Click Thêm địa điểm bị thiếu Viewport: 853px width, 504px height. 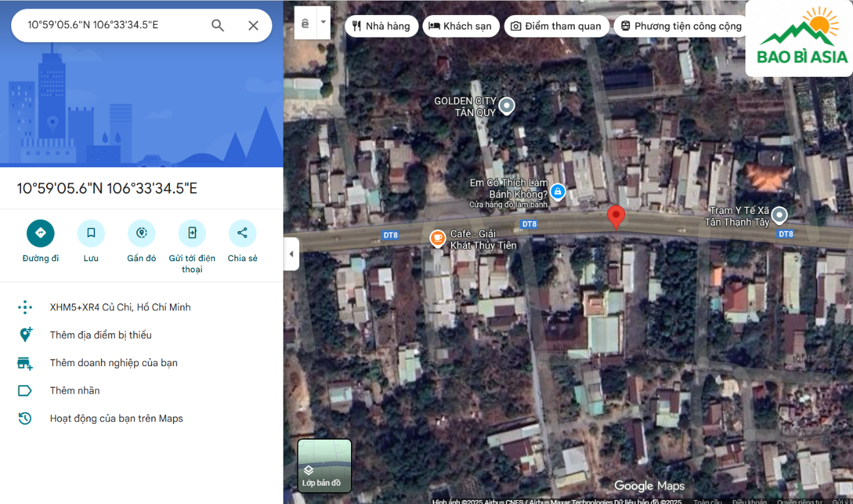coord(100,335)
